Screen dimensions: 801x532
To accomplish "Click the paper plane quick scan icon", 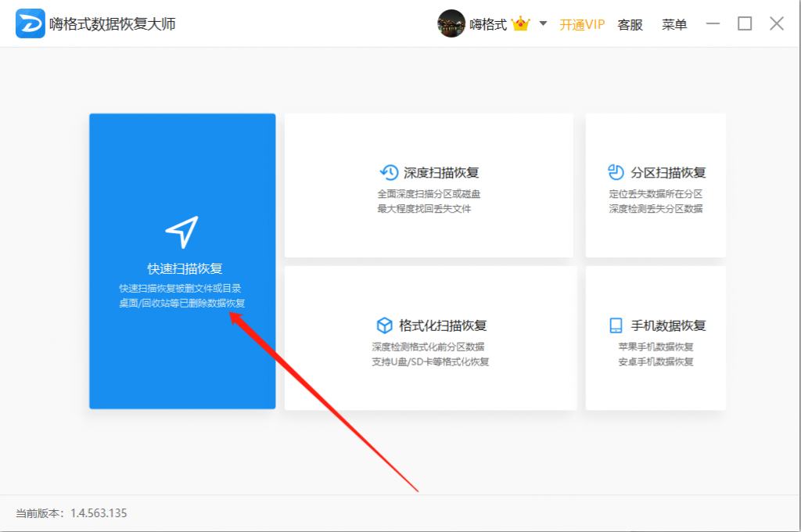I will point(181,232).
